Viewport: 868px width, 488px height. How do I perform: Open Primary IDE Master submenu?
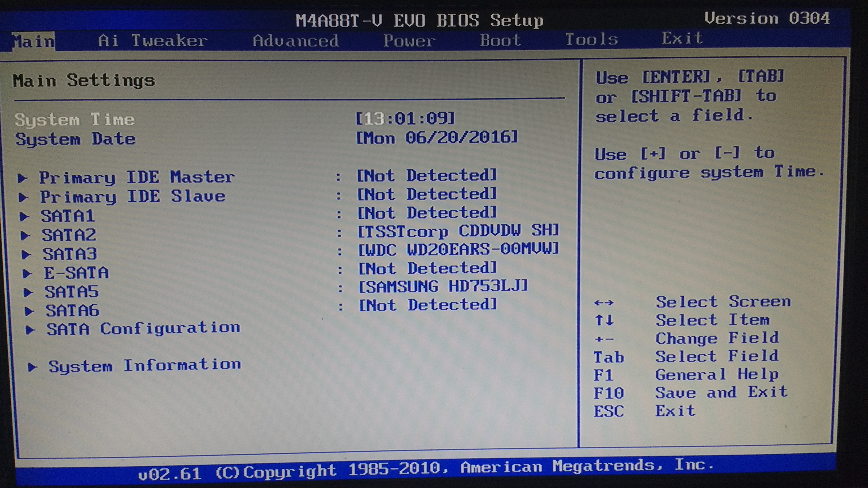(137, 177)
